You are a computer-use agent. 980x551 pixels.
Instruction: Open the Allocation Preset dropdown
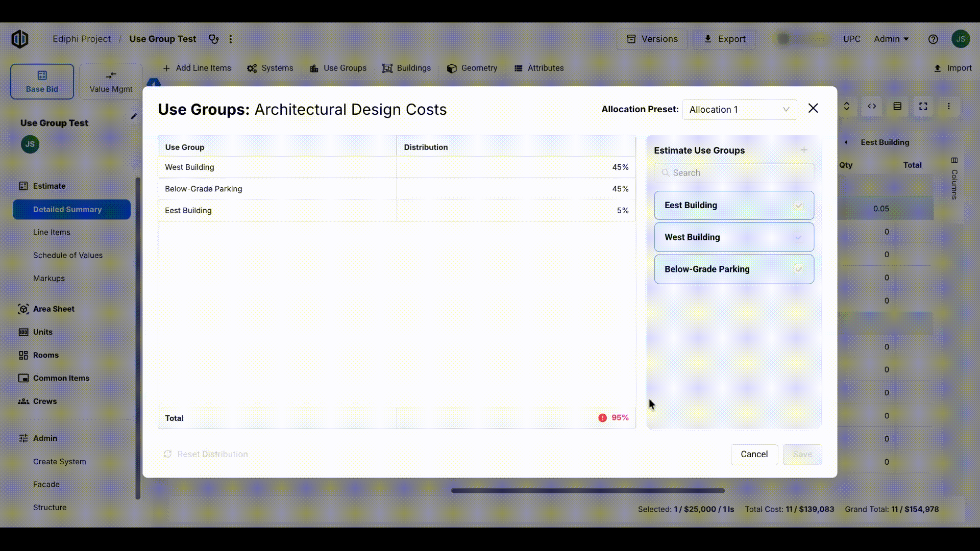coord(739,110)
